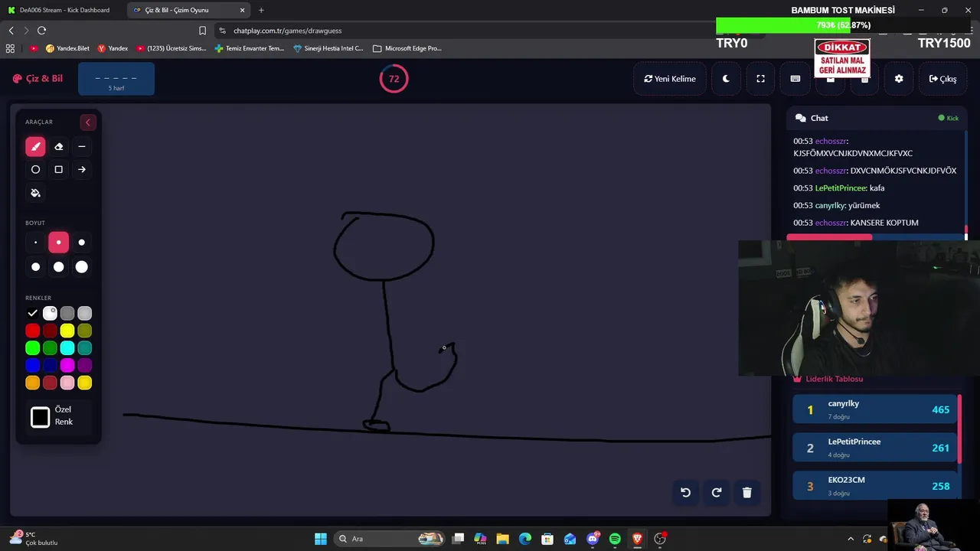980x551 pixels.
Task: Toggle dark mode moon icon
Action: (726, 79)
